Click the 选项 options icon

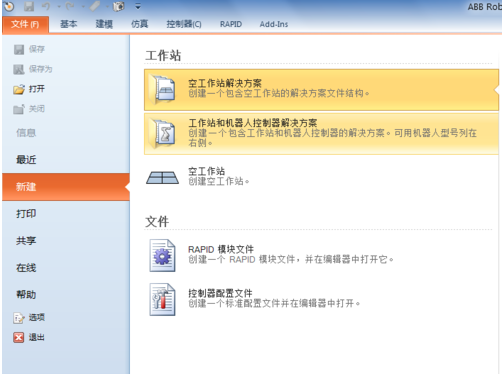tap(19, 318)
